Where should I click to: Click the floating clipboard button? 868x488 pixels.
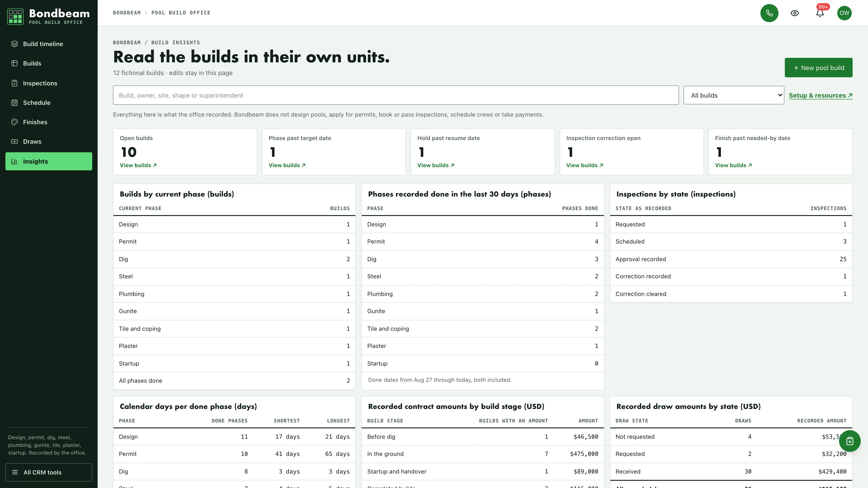849,441
